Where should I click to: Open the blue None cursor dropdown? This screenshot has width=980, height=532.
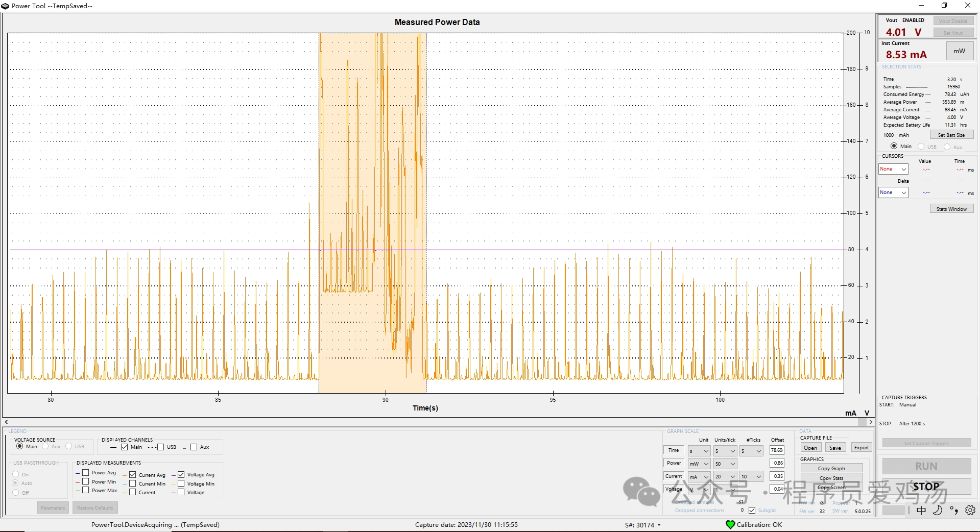coord(893,192)
